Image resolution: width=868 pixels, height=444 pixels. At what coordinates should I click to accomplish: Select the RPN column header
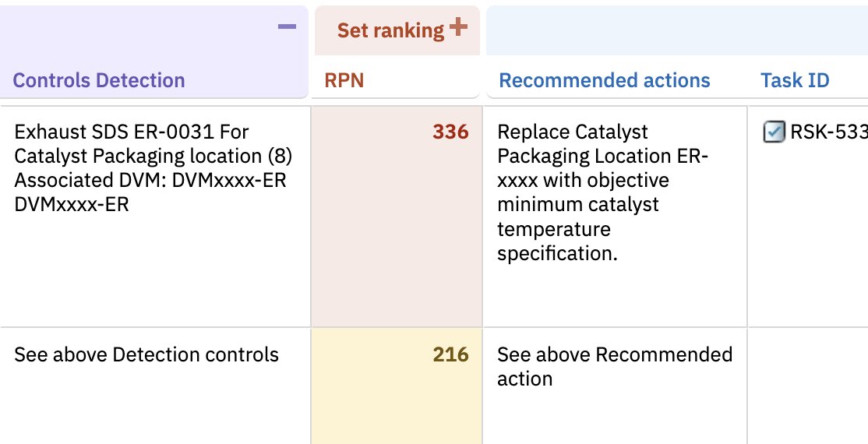344,80
